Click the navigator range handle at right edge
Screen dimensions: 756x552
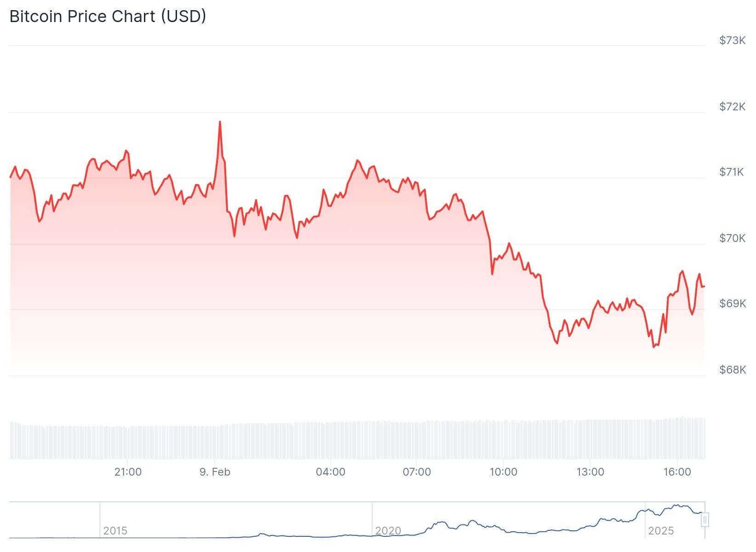click(705, 520)
